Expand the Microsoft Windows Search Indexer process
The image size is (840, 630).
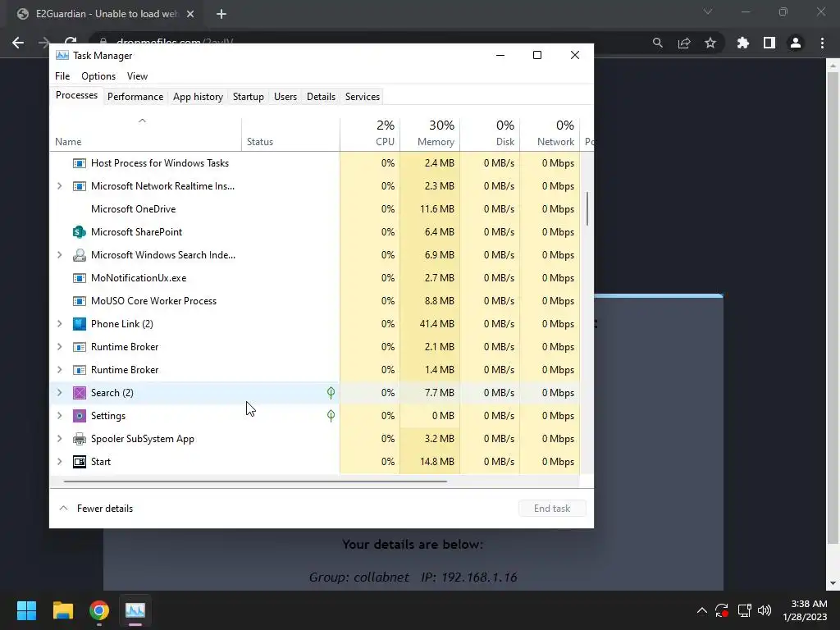click(x=59, y=255)
